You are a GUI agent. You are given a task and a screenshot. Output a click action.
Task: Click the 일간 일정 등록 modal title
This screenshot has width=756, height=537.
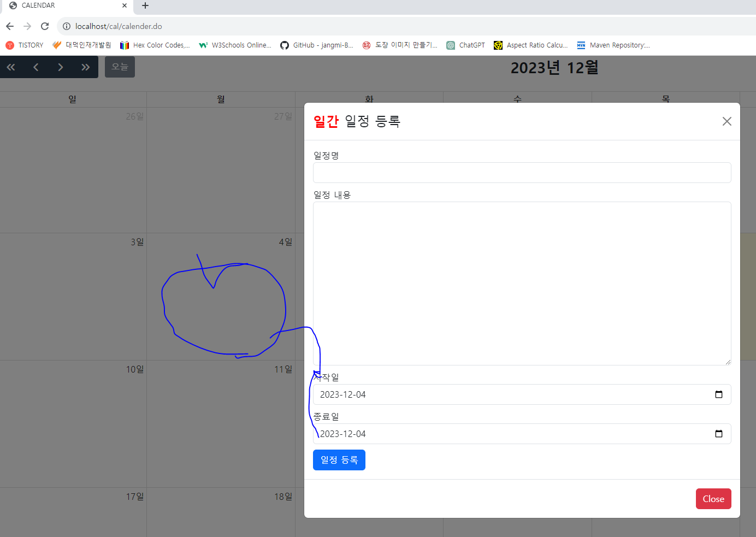(357, 121)
